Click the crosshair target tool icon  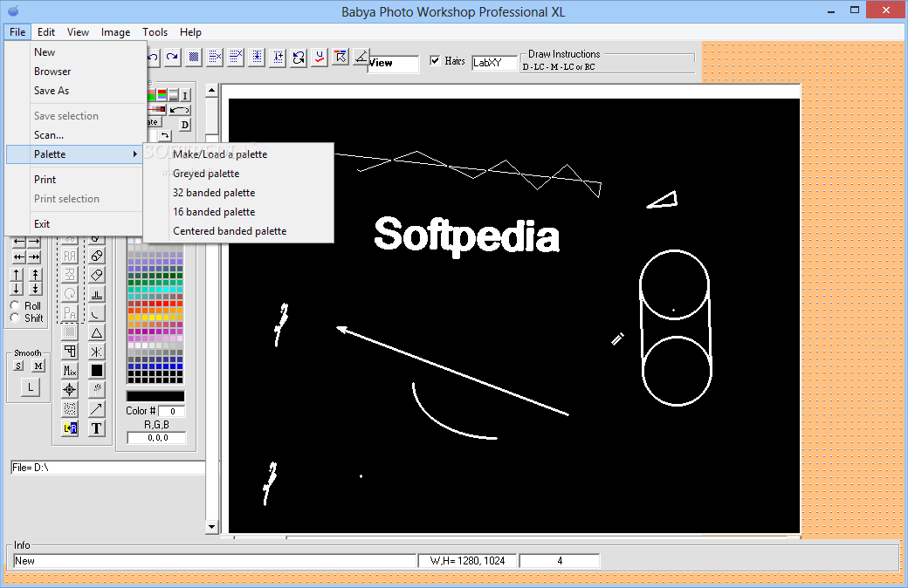point(70,389)
